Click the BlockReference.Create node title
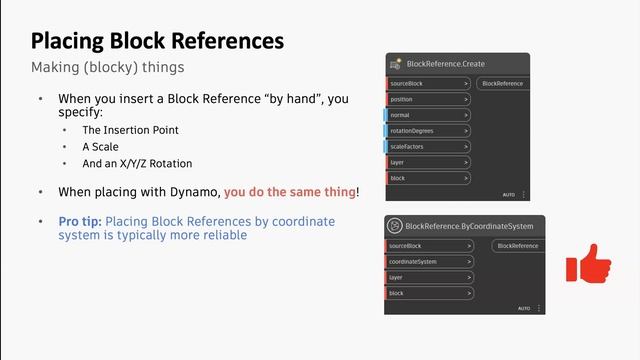 [446, 64]
